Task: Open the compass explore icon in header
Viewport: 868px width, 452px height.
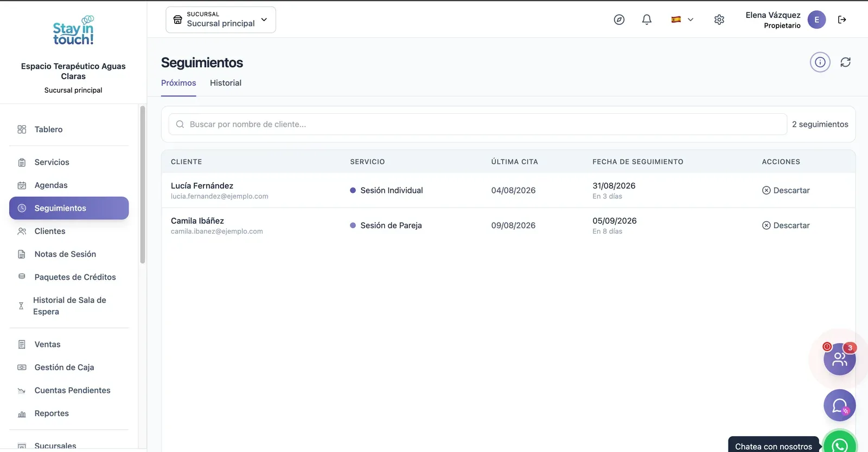Action: (619, 20)
